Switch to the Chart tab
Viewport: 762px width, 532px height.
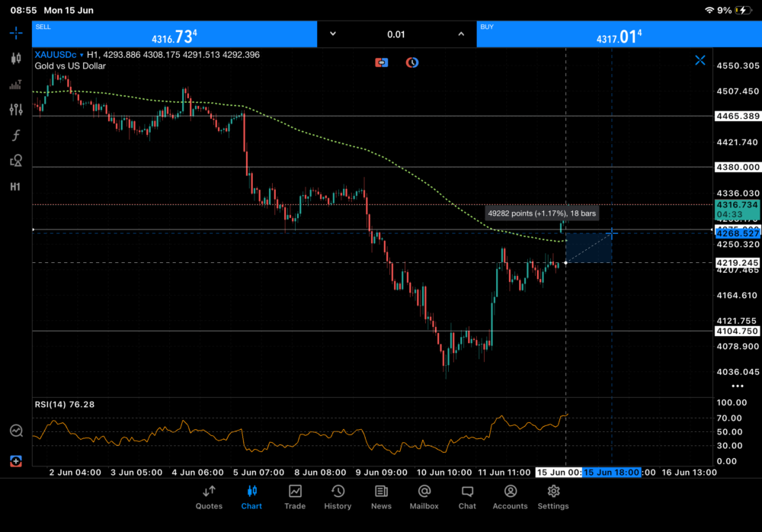click(x=251, y=498)
